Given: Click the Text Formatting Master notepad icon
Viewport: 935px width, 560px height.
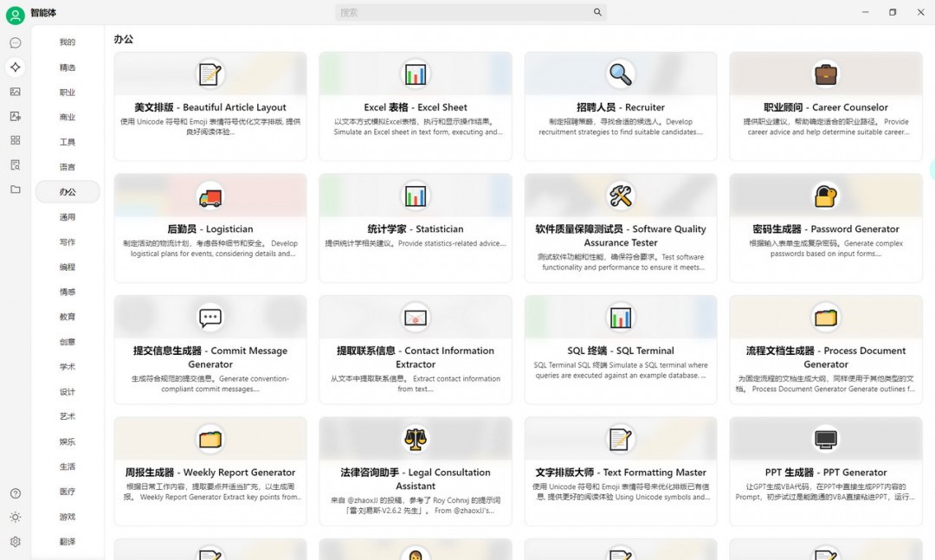Looking at the screenshot, I should point(620,440).
